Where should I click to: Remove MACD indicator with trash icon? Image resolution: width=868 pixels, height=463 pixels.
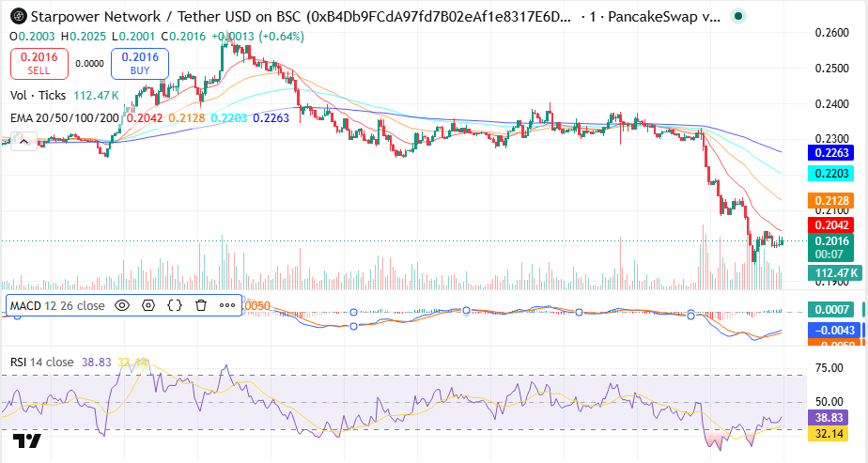[x=201, y=305]
